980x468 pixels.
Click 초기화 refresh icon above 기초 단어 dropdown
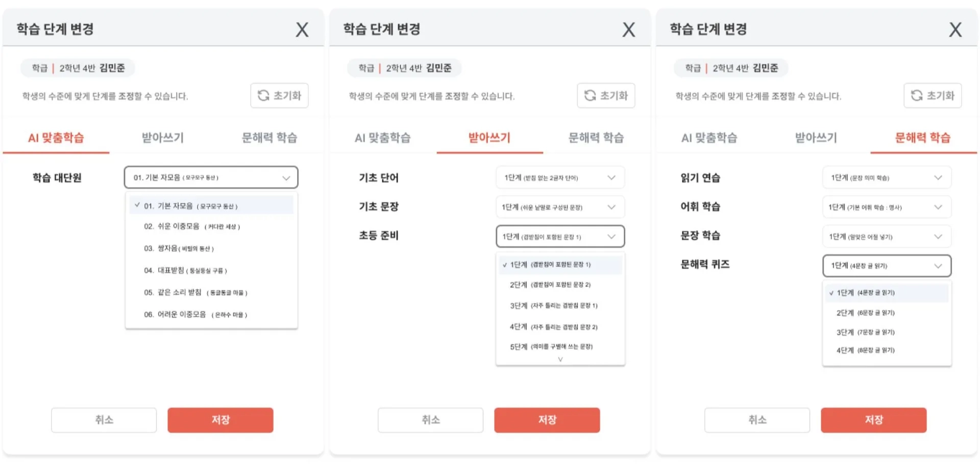(590, 96)
